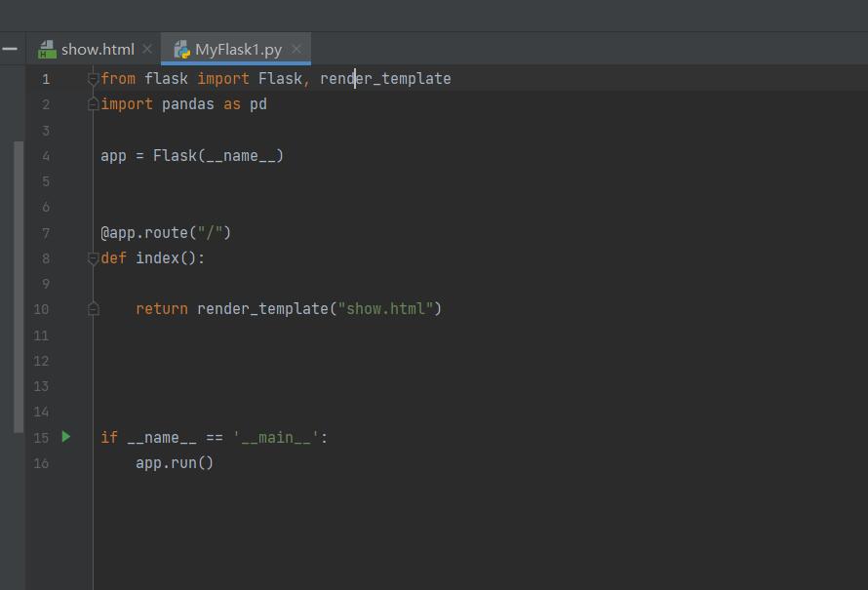Screen dimensions: 868x590
Task: Close the MyFlask1.py editor tab
Action: pos(296,49)
